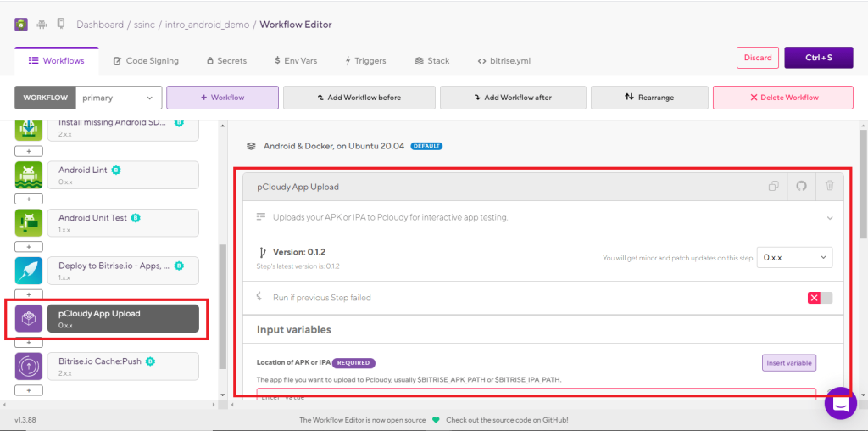Screen dimensions: 868x431
Task: Open the step's GitHub source icon
Action: (802, 186)
